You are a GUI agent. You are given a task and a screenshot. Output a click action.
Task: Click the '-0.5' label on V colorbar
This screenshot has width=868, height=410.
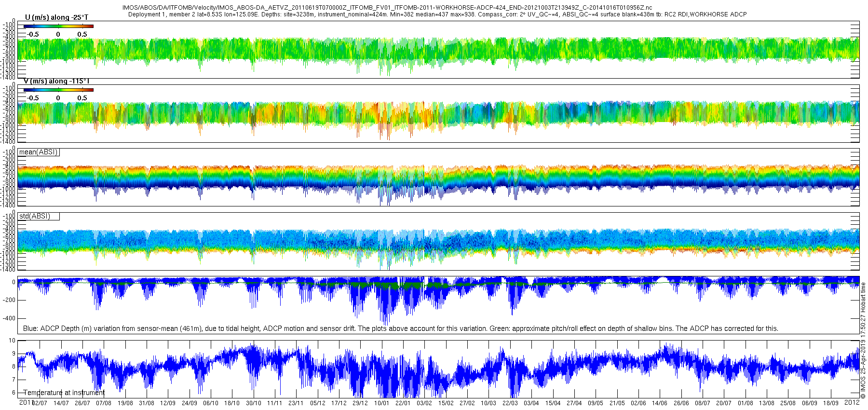(32, 98)
